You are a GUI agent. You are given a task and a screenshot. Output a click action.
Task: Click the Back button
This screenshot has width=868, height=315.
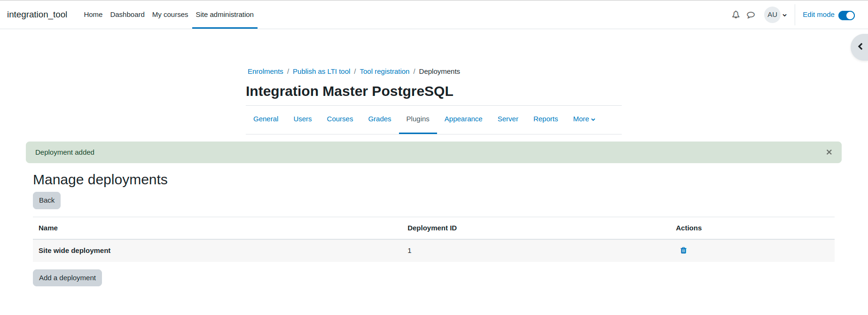click(47, 200)
